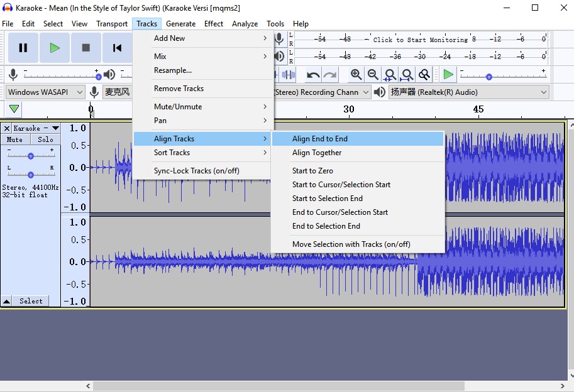Choose Start to Cursor/Selection Start

[358, 185]
